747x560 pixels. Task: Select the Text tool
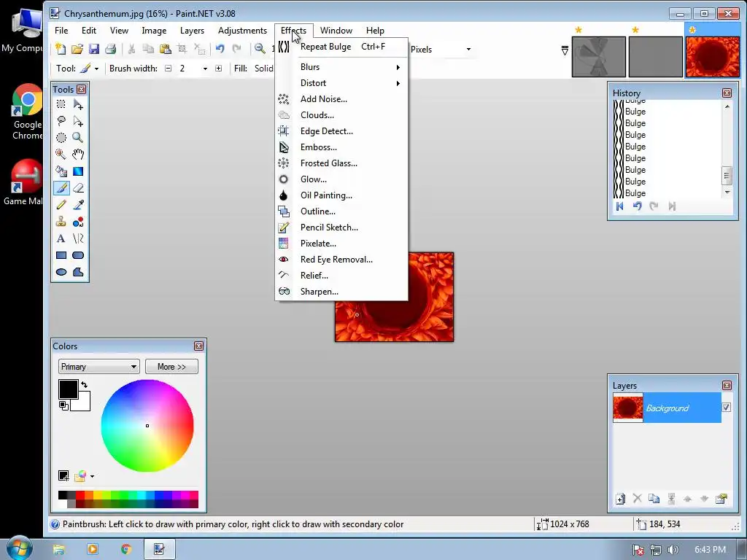[61, 238]
